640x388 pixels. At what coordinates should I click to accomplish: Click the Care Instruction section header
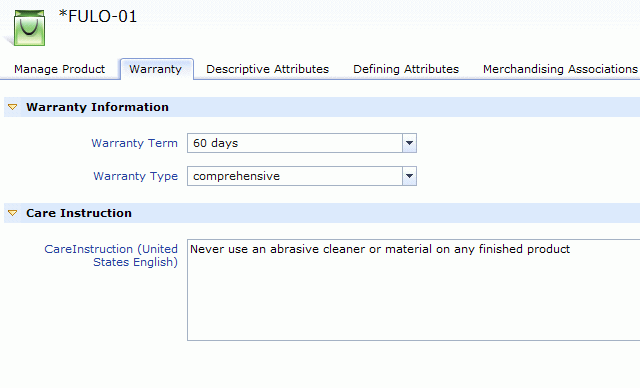coord(79,213)
